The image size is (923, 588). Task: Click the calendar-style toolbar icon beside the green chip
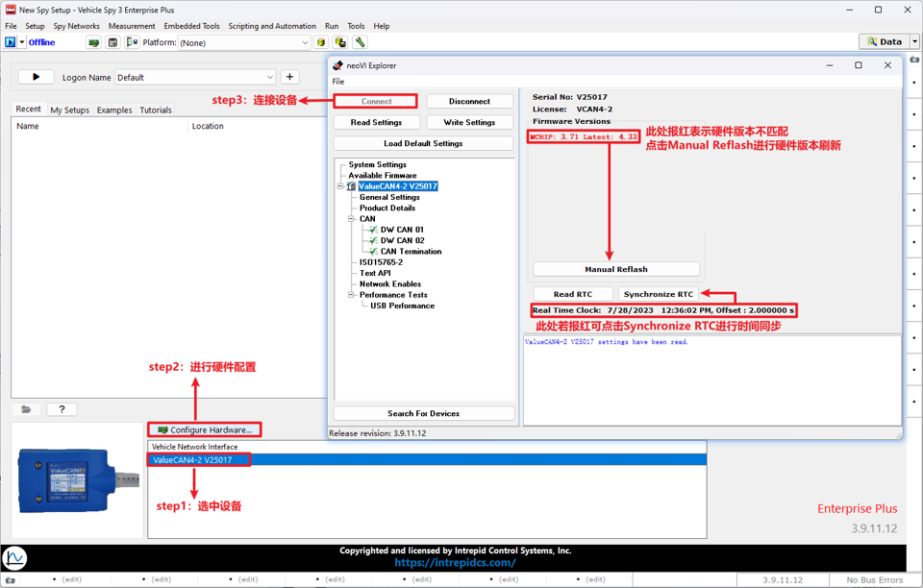click(x=113, y=42)
